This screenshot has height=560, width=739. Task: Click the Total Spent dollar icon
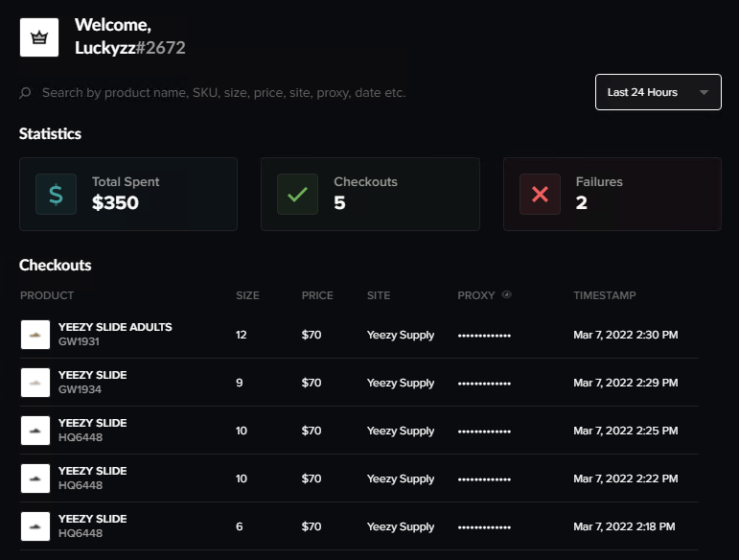coord(57,195)
